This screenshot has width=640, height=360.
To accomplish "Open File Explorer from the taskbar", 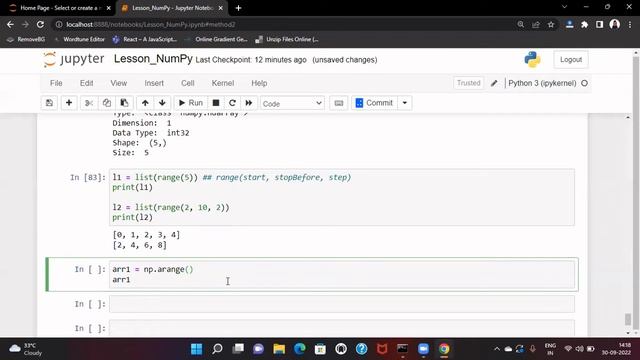I will point(279,349).
